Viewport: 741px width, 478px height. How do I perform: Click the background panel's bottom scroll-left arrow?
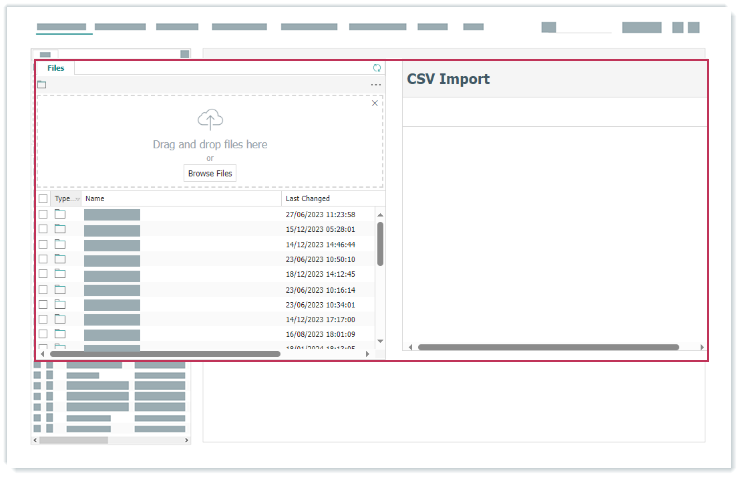[x=35, y=440]
